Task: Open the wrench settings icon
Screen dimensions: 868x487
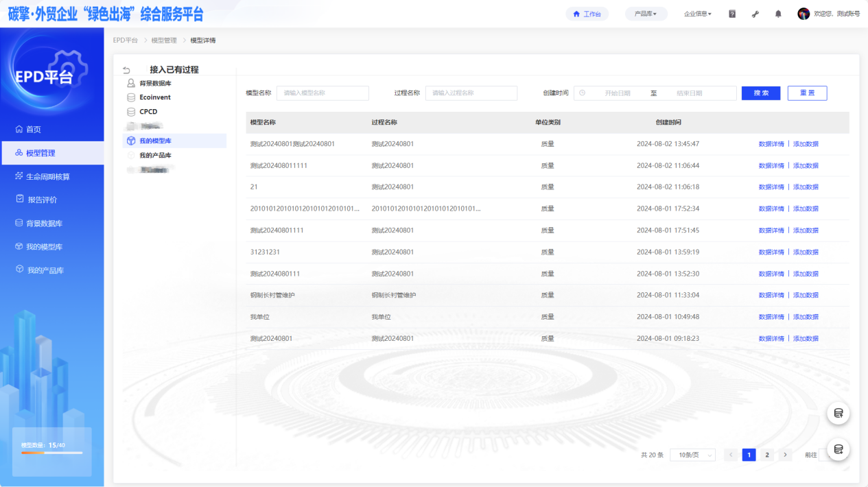Action: click(755, 14)
